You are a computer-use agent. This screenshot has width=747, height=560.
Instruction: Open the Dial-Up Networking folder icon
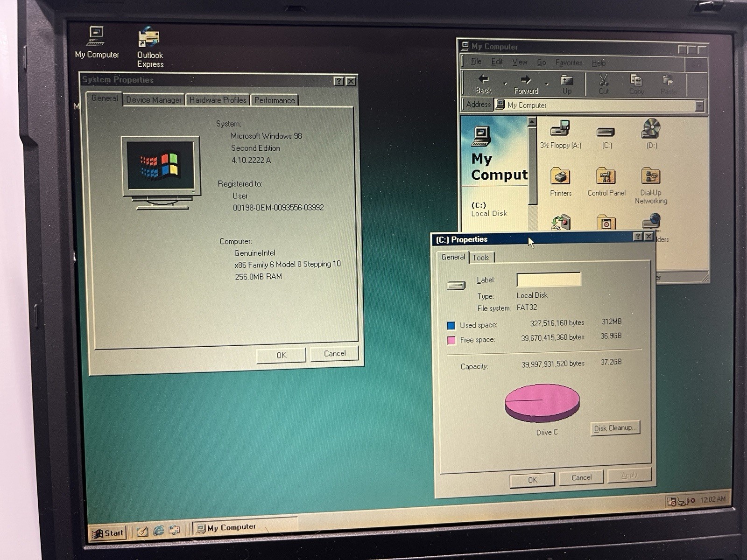pyautogui.click(x=651, y=186)
